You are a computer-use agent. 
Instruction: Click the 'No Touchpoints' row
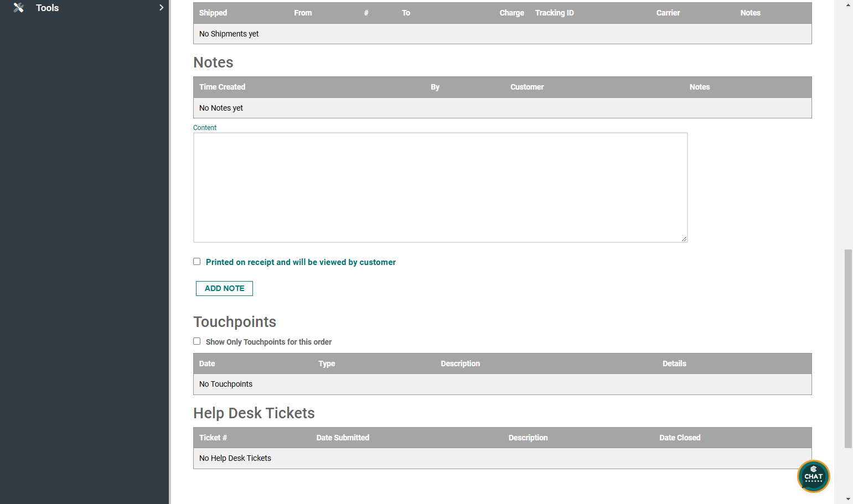click(x=503, y=384)
